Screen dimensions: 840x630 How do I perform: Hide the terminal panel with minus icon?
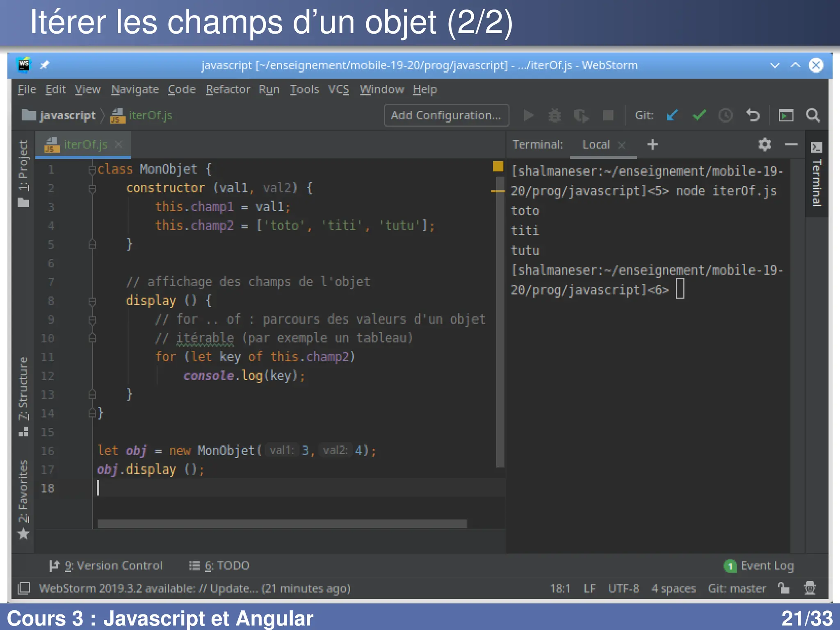pos(791,144)
